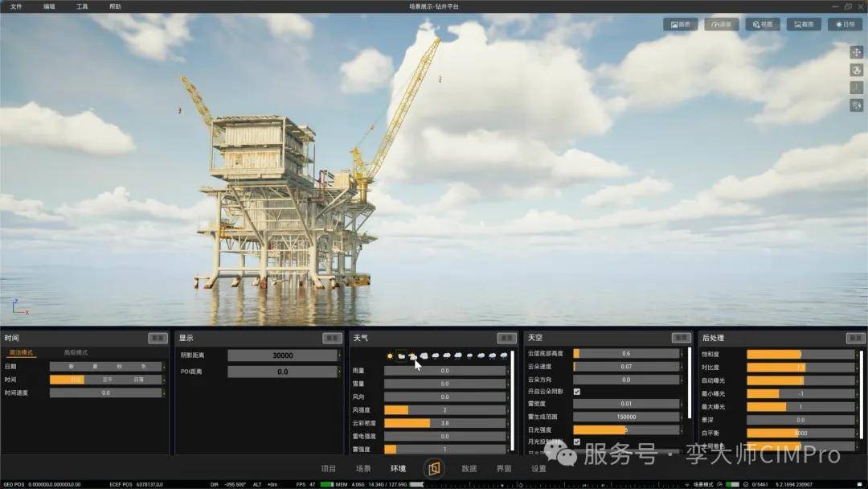Open the 文件 menu
The width and height of the screenshot is (868, 489).
click(x=16, y=6)
